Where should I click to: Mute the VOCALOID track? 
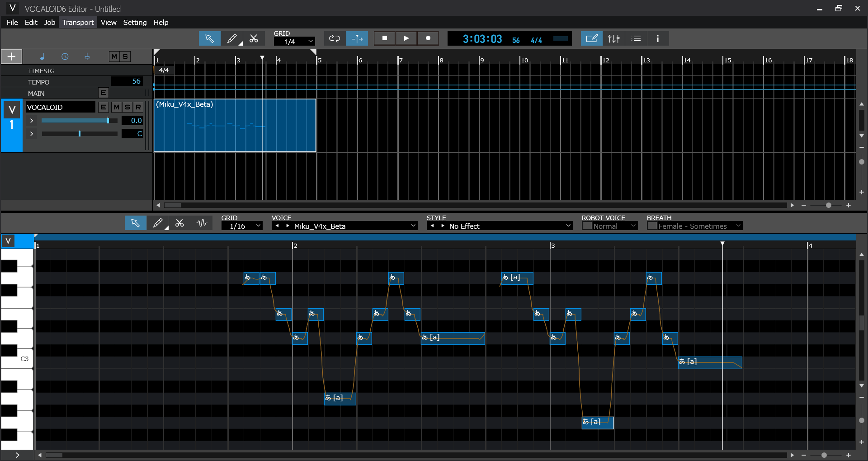click(117, 107)
